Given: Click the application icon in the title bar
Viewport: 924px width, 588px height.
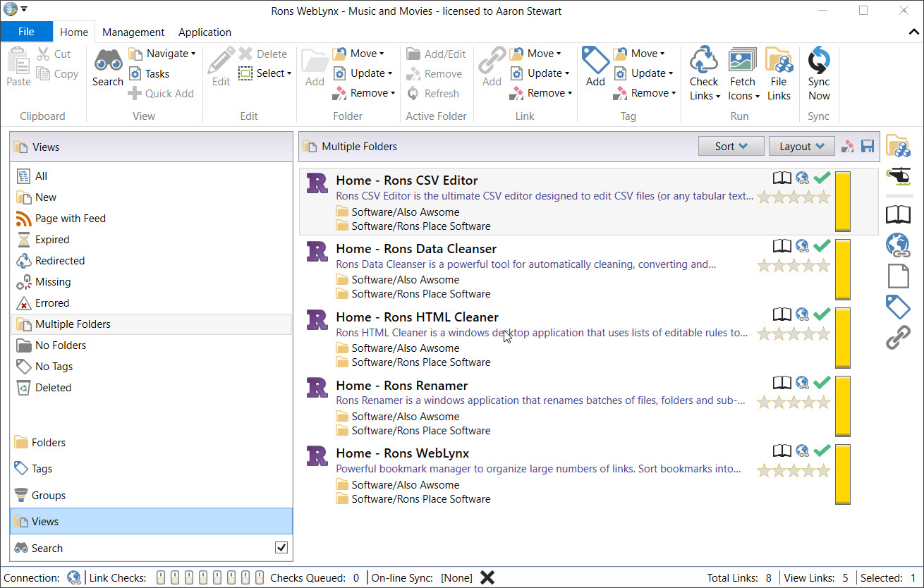Looking at the screenshot, I should (10, 9).
